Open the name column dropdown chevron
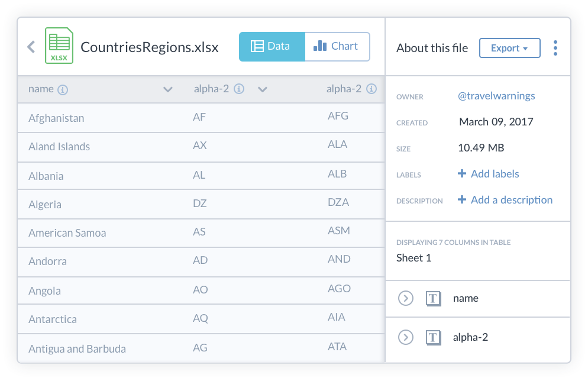588x381 pixels. (x=168, y=90)
